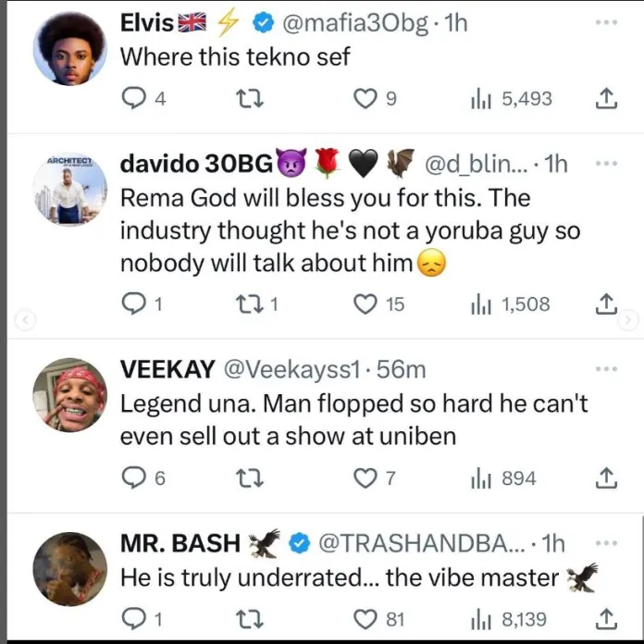Open Elvis's profile picture
This screenshot has width=644, height=644.
tap(70, 48)
